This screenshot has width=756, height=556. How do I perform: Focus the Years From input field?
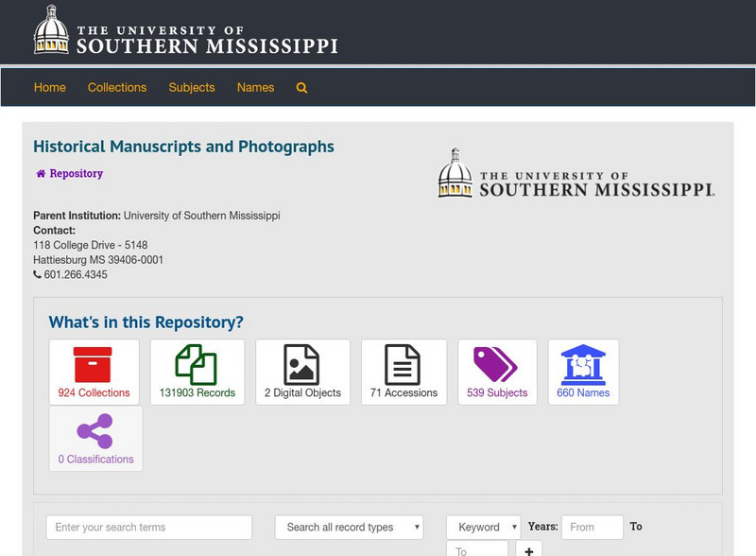pyautogui.click(x=593, y=527)
